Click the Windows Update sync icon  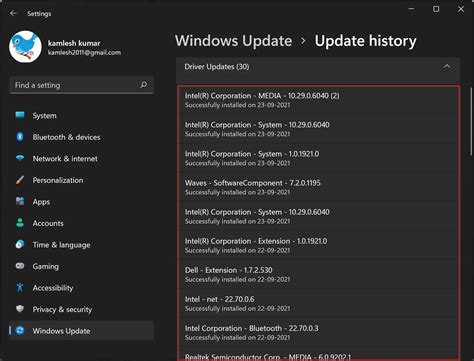[x=20, y=331]
